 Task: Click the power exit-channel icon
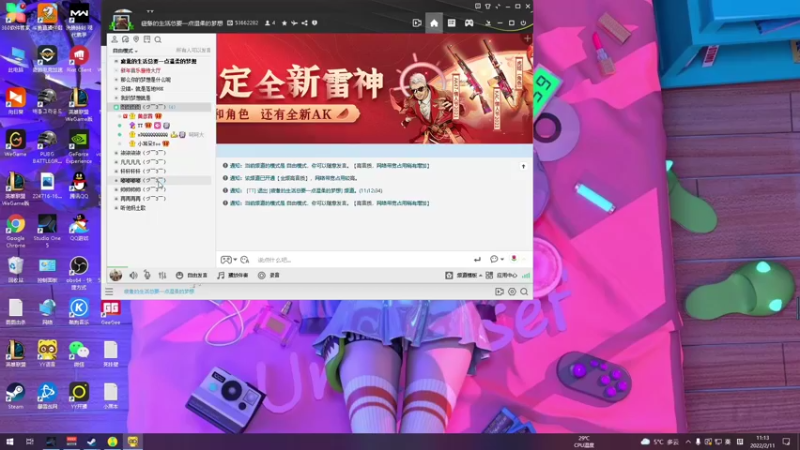click(523, 23)
